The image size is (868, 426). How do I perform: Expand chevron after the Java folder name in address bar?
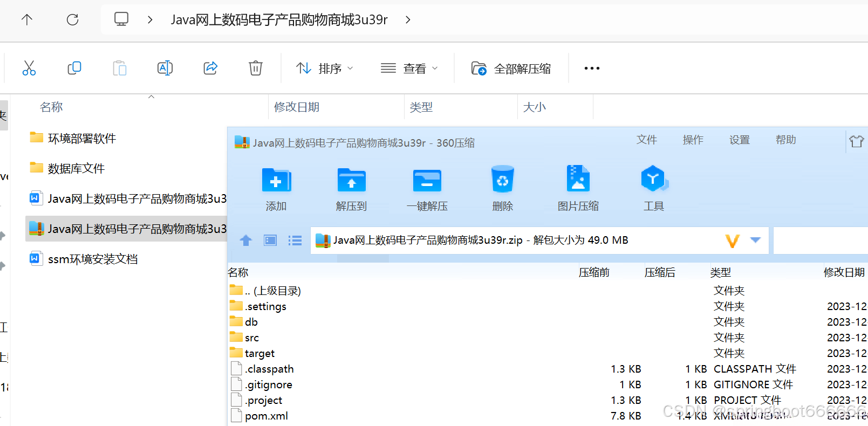point(408,20)
